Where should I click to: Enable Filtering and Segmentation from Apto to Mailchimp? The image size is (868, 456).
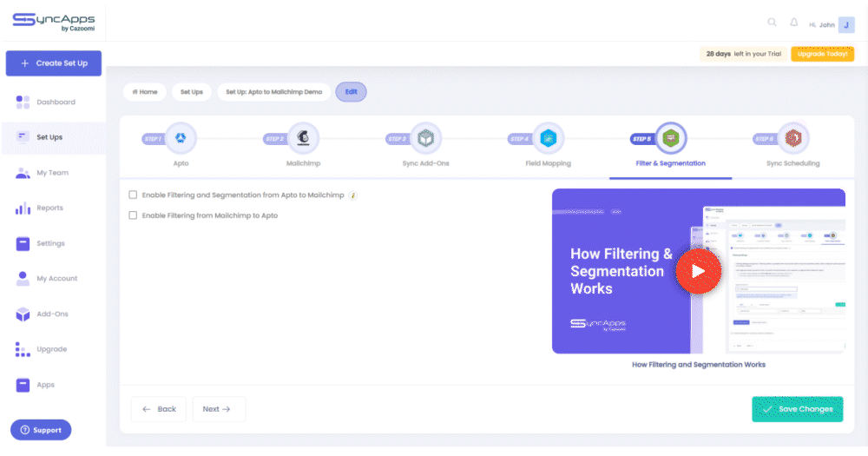tap(133, 195)
